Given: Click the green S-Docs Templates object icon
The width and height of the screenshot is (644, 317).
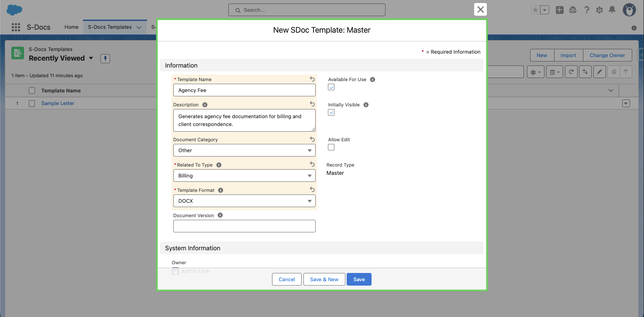Looking at the screenshot, I should 17,53.
